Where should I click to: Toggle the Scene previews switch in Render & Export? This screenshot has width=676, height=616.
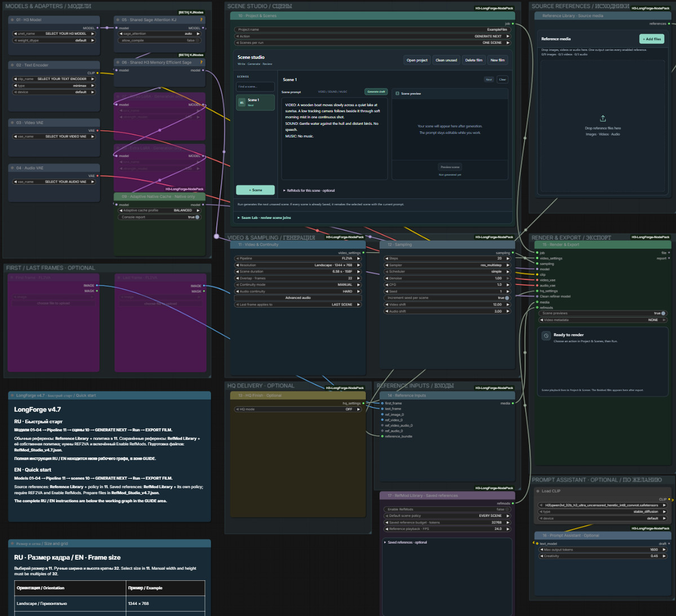click(663, 313)
